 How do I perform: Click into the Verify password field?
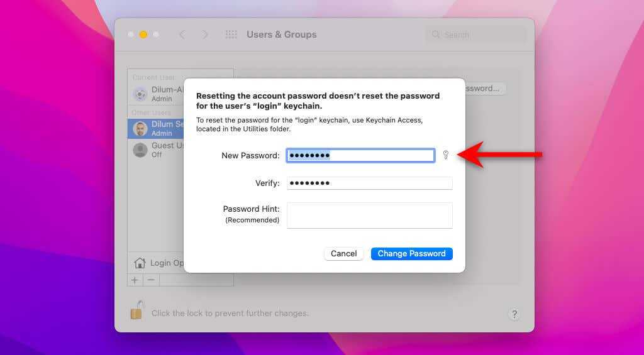click(369, 183)
